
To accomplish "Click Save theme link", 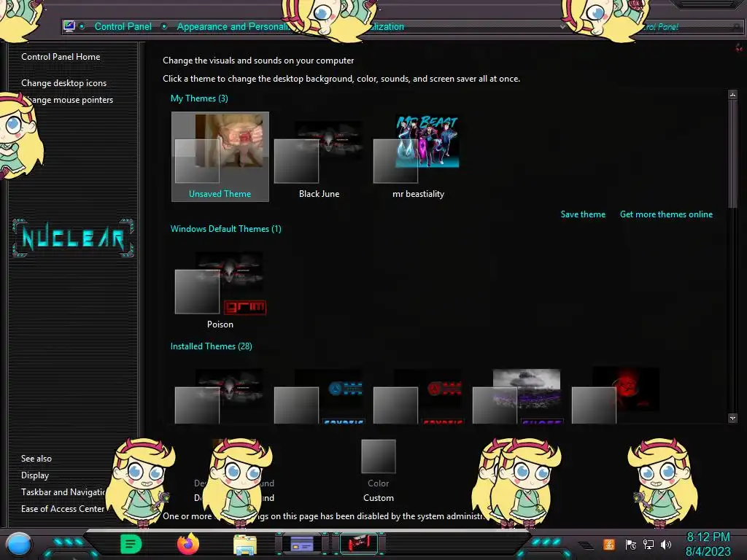I will click(x=583, y=214).
